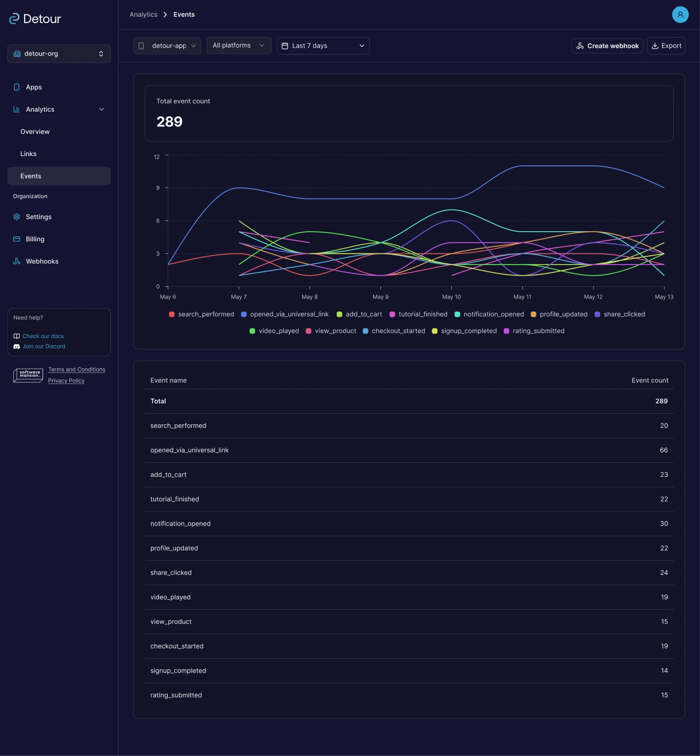Image resolution: width=700 pixels, height=756 pixels.
Task: Toggle tutorial_finished series in legend
Action: tap(419, 314)
